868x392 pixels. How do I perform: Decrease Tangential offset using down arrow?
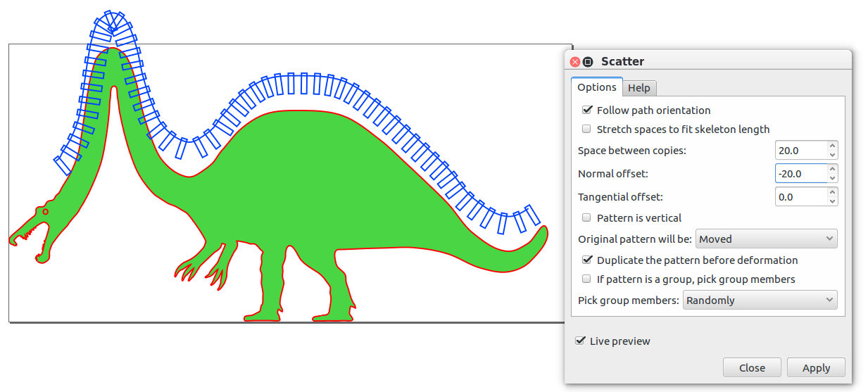point(832,201)
